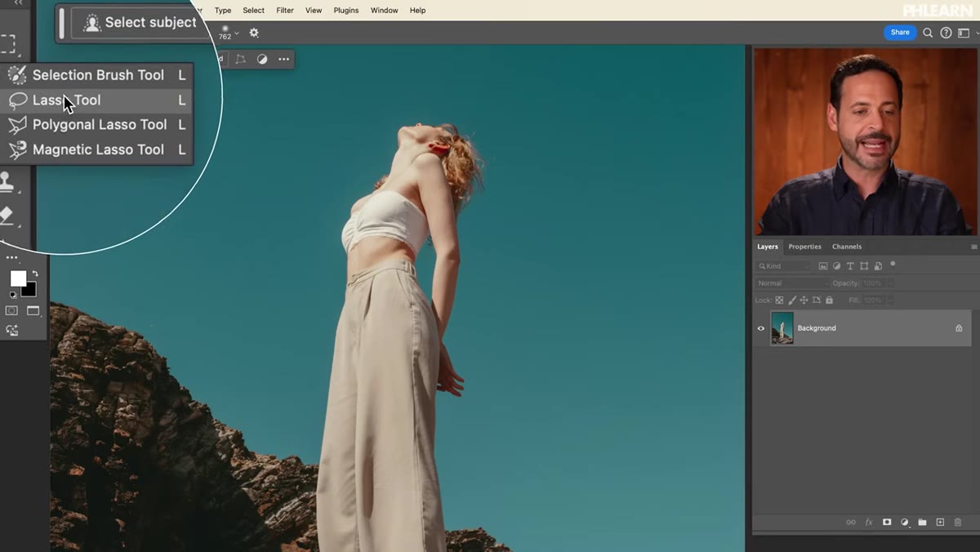
Task: Open the Discover help question-mark icon
Action: click(946, 33)
